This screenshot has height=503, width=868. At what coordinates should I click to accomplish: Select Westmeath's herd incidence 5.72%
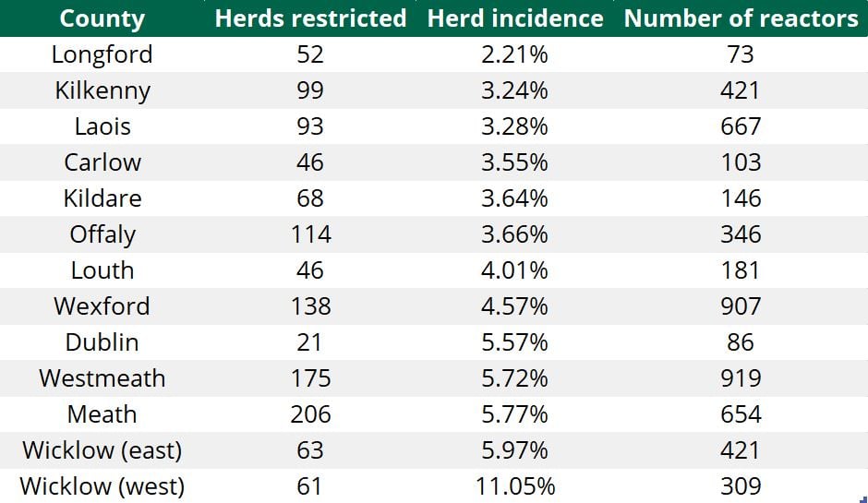point(515,378)
